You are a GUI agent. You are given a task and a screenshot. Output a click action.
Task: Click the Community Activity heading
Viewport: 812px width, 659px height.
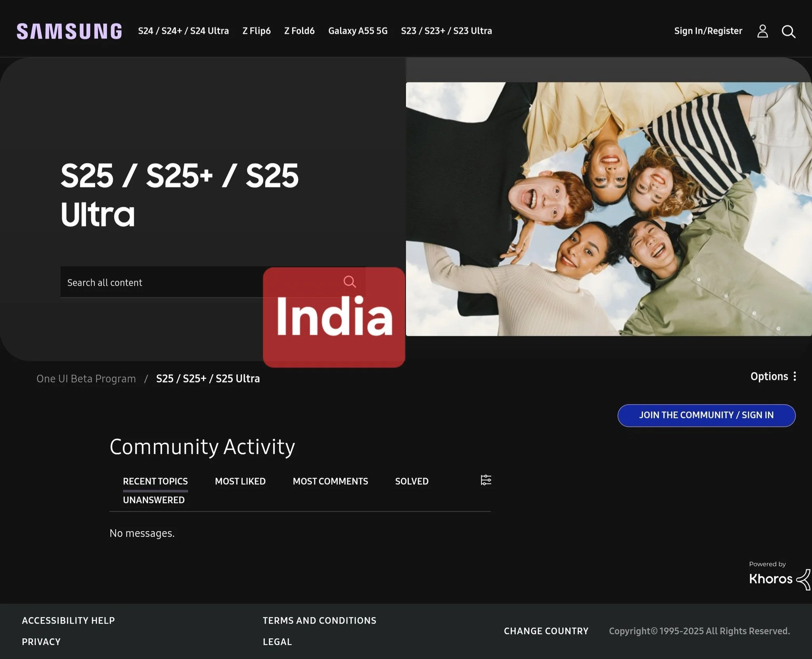(202, 447)
